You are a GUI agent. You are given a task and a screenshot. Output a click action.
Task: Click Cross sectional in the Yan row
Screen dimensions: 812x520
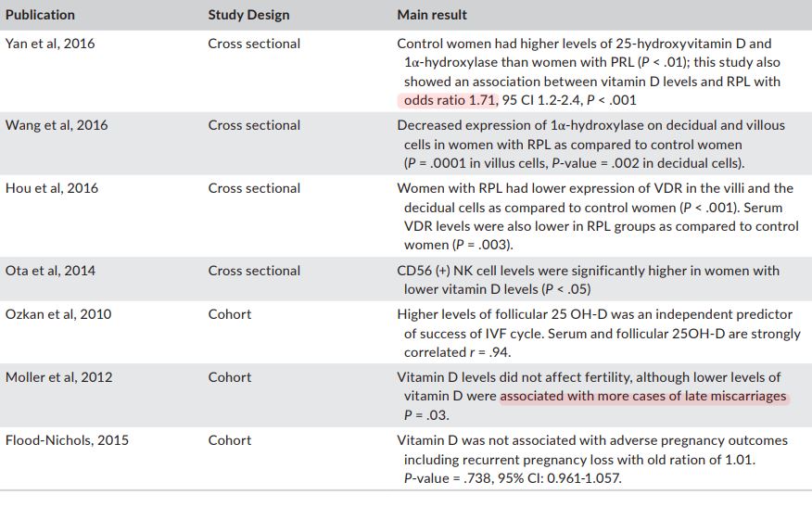pyautogui.click(x=254, y=44)
